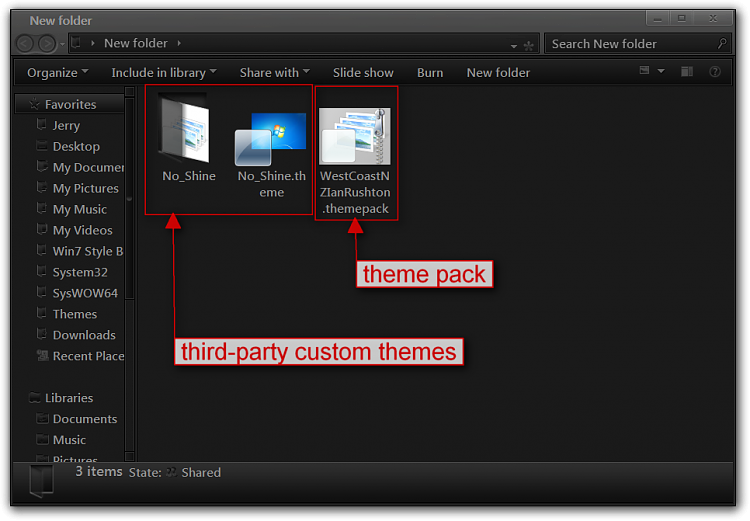Open Win7 Style B favorite link

[88, 252]
